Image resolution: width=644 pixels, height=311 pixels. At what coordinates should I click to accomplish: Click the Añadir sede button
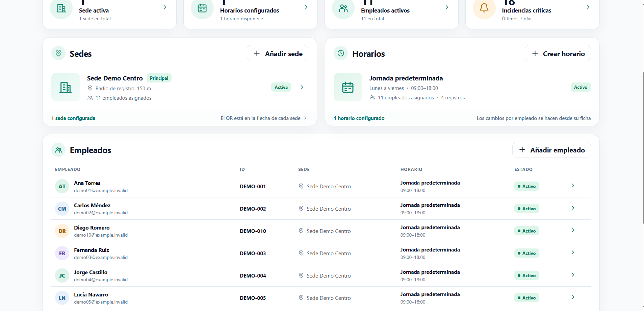click(x=278, y=53)
